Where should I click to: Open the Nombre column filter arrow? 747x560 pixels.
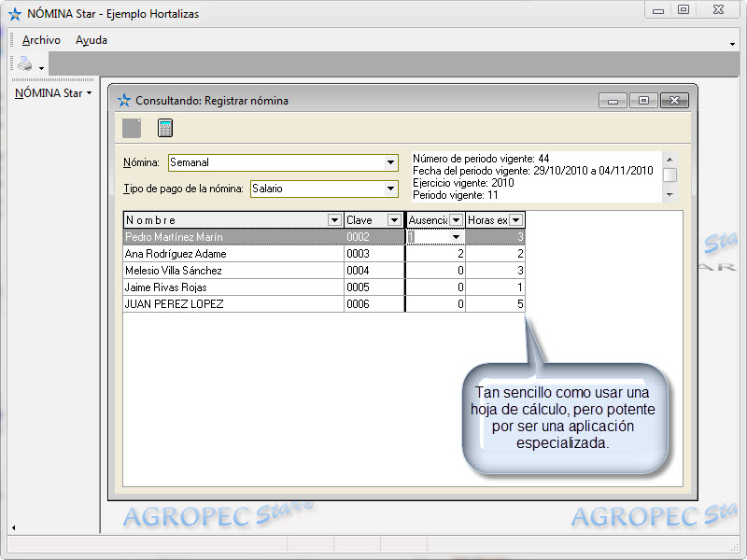334,220
